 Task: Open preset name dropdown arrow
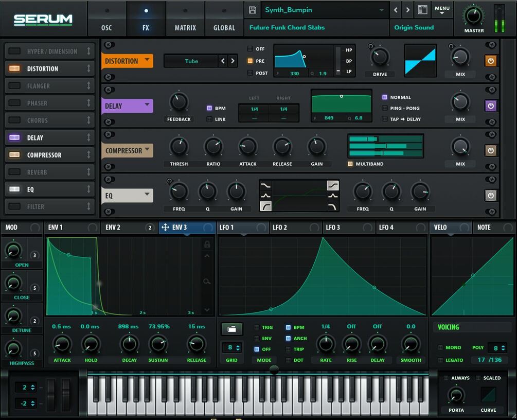[382, 10]
